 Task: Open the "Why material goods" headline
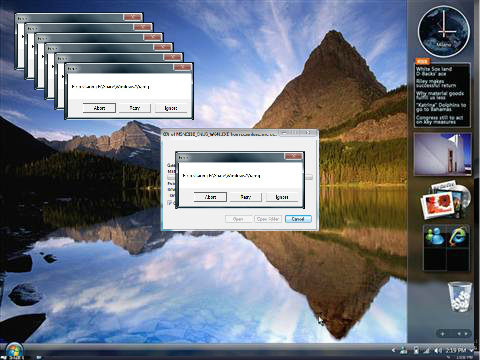tap(440, 95)
